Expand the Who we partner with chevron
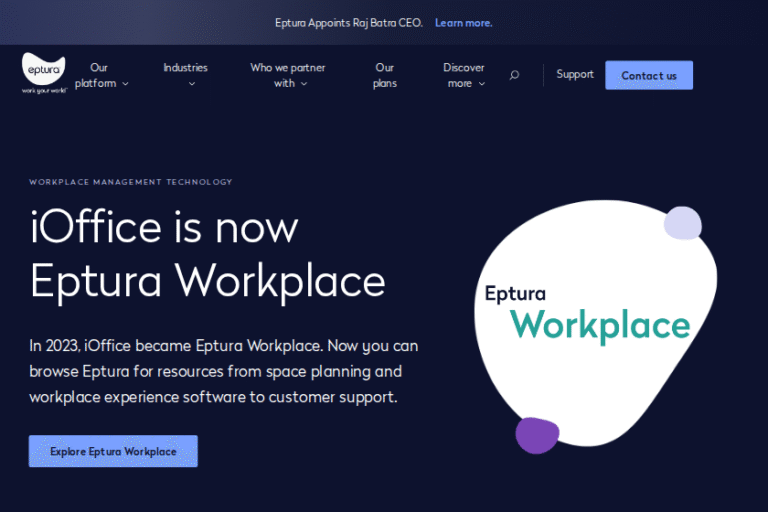The width and height of the screenshot is (768, 512). coord(304,84)
